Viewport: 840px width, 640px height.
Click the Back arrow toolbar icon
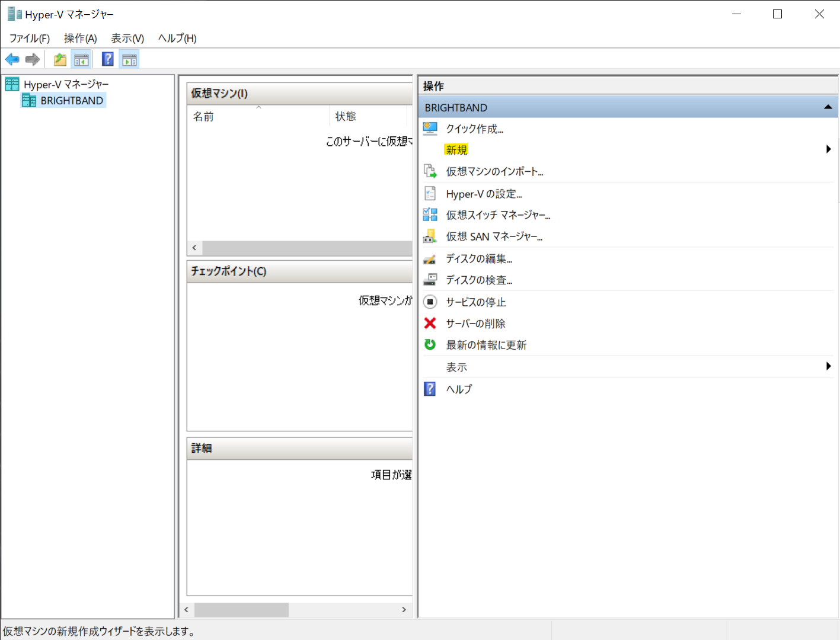(12, 59)
